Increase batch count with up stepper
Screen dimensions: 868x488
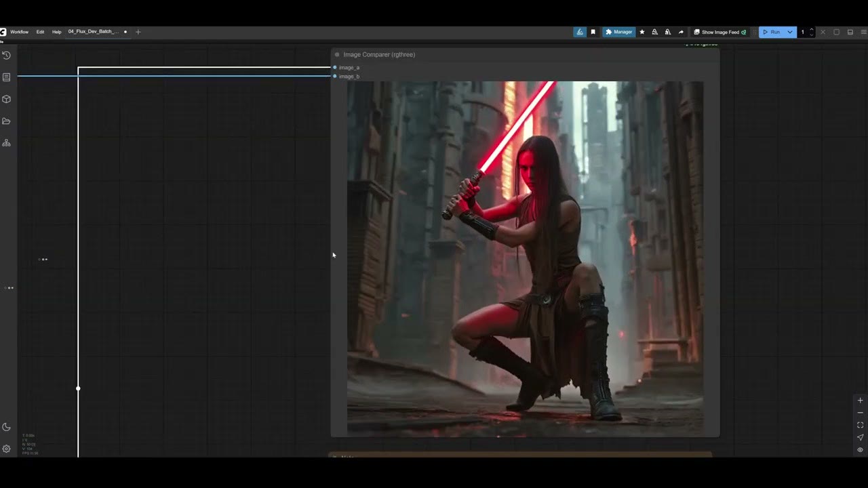(x=812, y=29)
